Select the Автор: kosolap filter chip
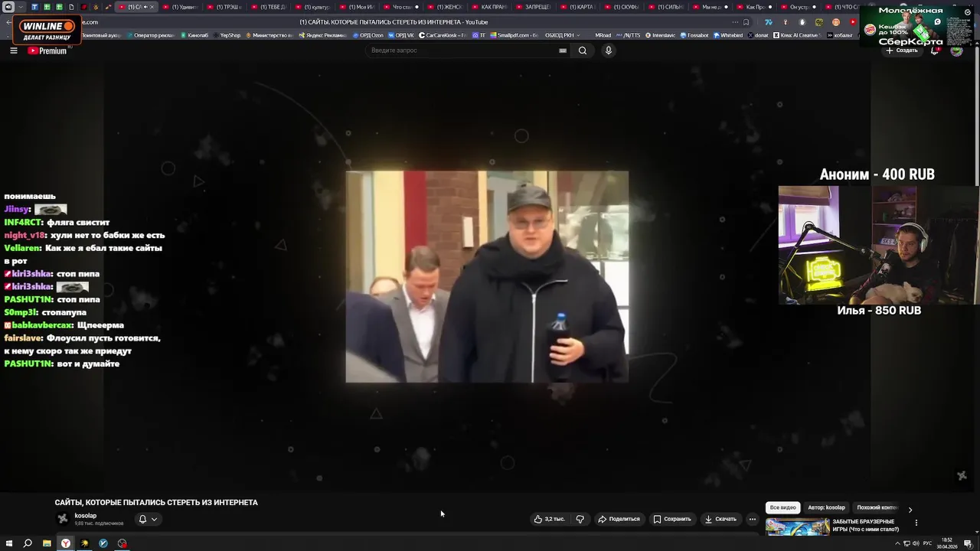Image resolution: width=980 pixels, height=551 pixels. pyautogui.click(x=826, y=507)
